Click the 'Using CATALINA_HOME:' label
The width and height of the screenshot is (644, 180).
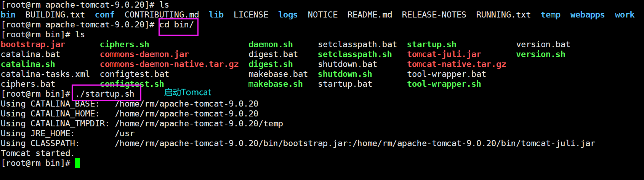click(50, 114)
